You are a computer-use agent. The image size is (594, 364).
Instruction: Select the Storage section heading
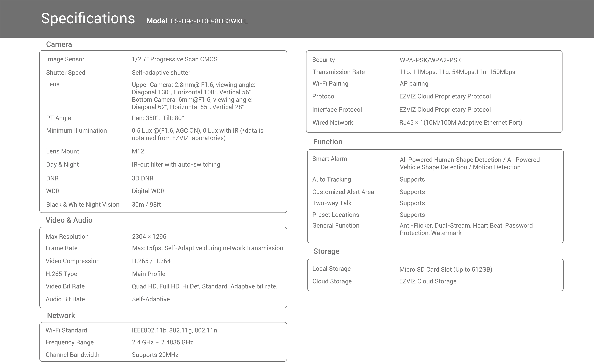click(x=326, y=251)
